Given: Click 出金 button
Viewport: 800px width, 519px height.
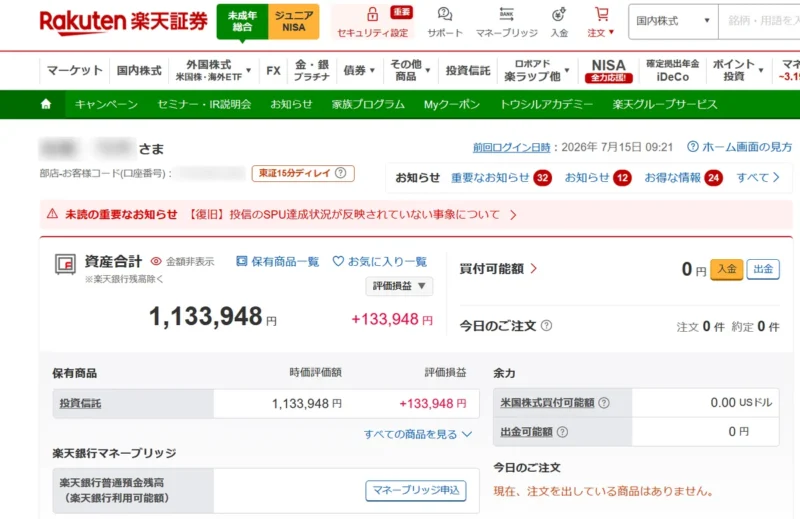Looking at the screenshot, I should [763, 269].
